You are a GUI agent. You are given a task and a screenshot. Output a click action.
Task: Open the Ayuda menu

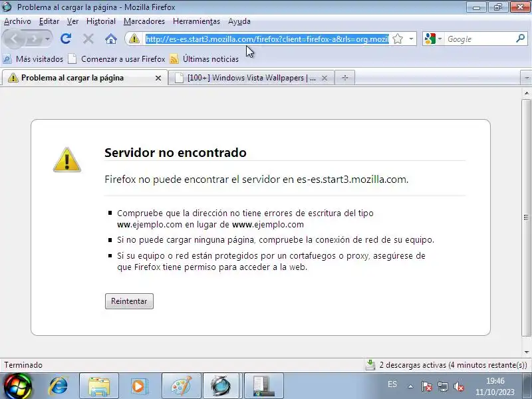tap(239, 21)
